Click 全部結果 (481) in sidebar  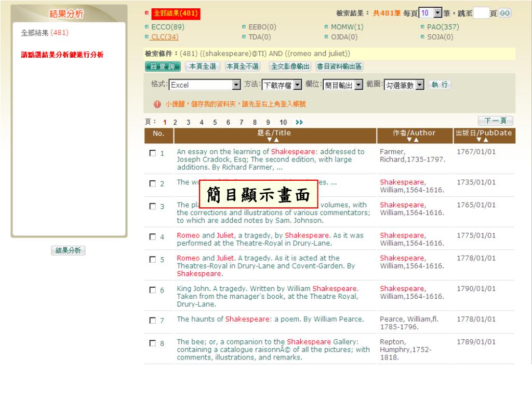(45, 33)
